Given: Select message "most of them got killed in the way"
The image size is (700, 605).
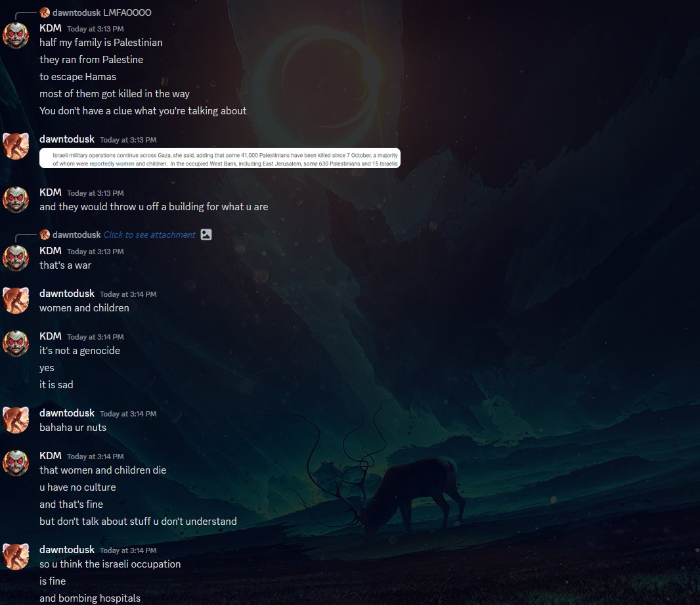Looking at the screenshot, I should pos(114,94).
